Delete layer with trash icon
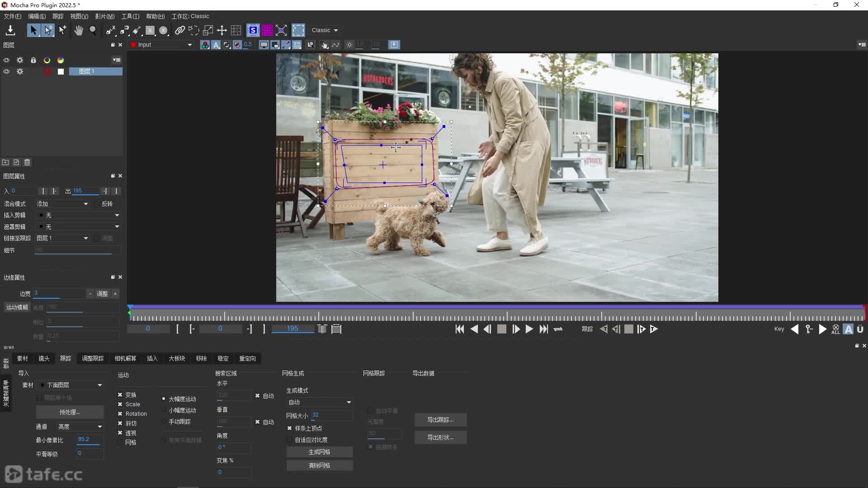Viewport: 868px width, 488px height. point(27,162)
